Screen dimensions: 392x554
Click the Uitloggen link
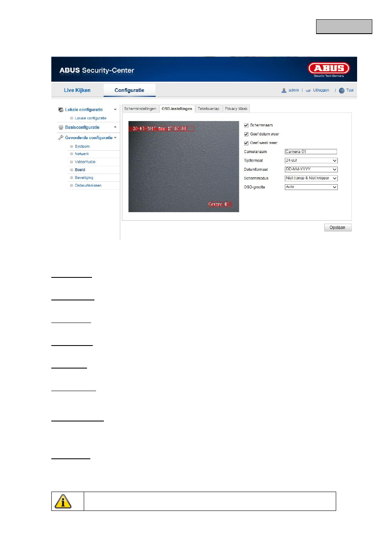[x=321, y=90]
